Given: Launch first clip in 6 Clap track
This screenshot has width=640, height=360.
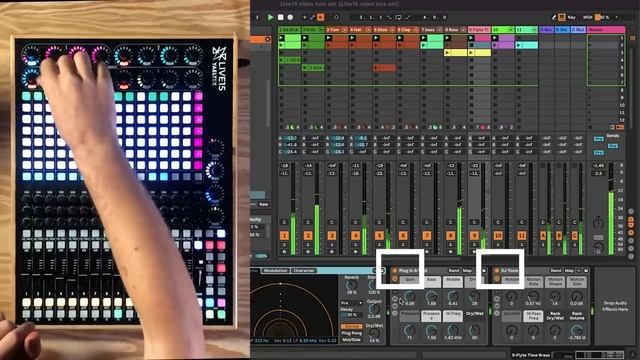Looking at the screenshot, I should [x=400, y=38].
